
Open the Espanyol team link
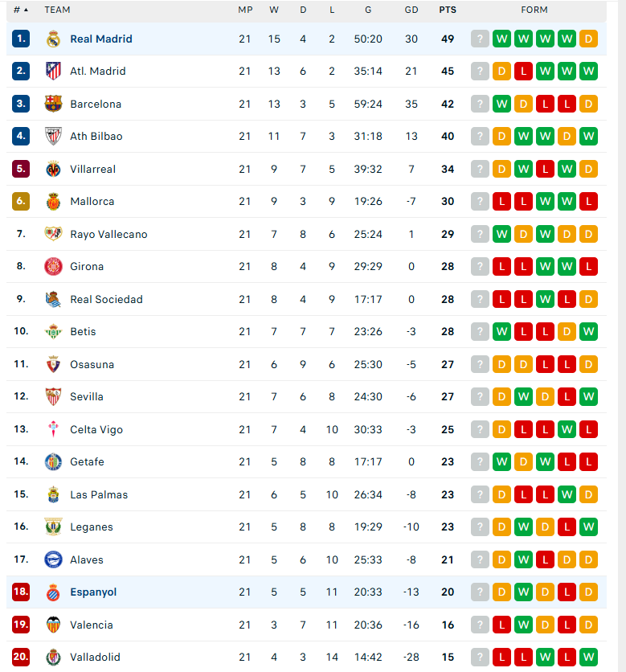click(x=93, y=592)
